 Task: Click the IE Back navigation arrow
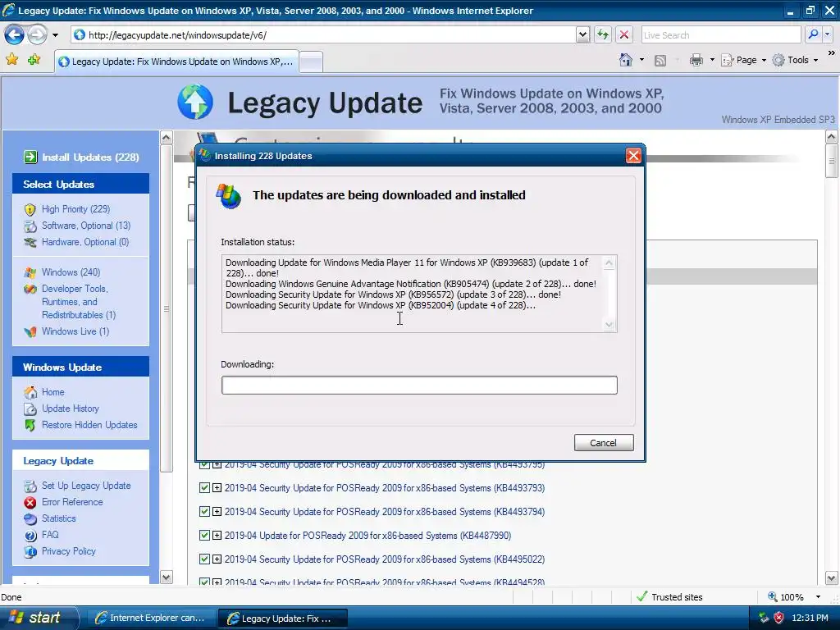point(14,35)
